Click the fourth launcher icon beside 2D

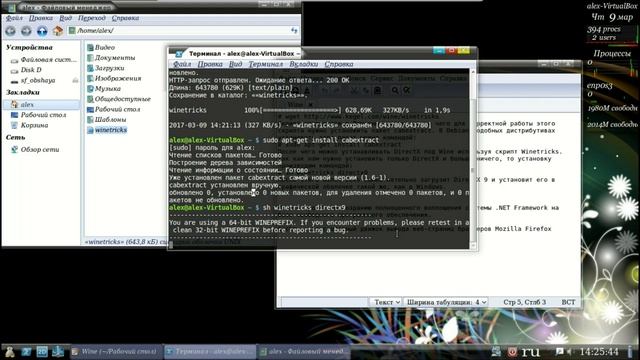click(58, 352)
